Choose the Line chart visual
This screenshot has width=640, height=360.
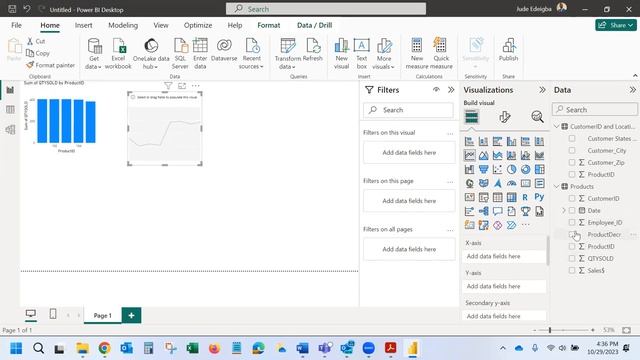pos(469,155)
